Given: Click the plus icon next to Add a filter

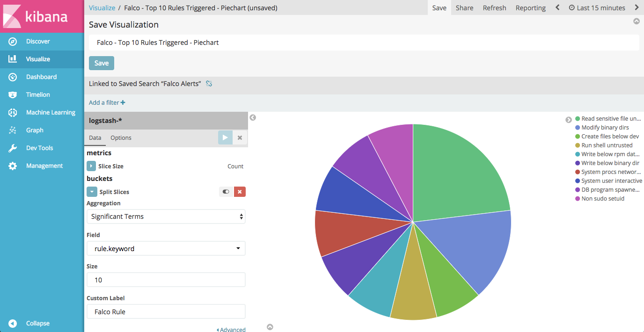Looking at the screenshot, I should 123,102.
